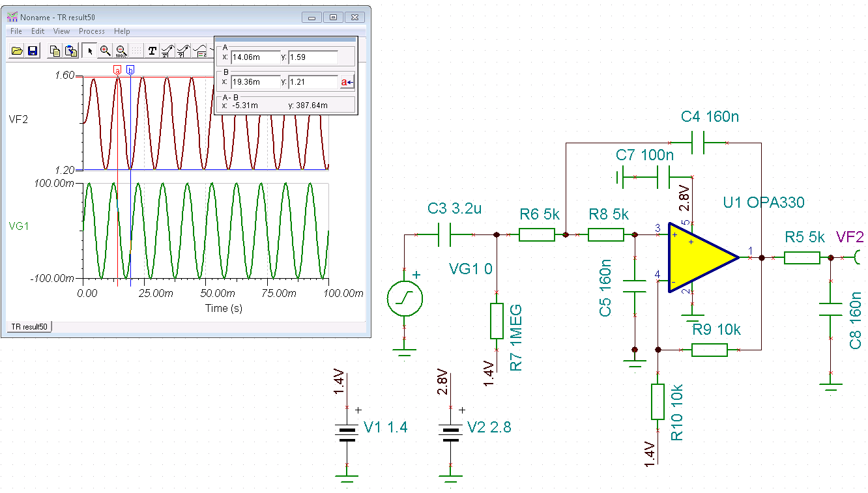Select the TR result50 tab
868x493 pixels.
[x=29, y=326]
